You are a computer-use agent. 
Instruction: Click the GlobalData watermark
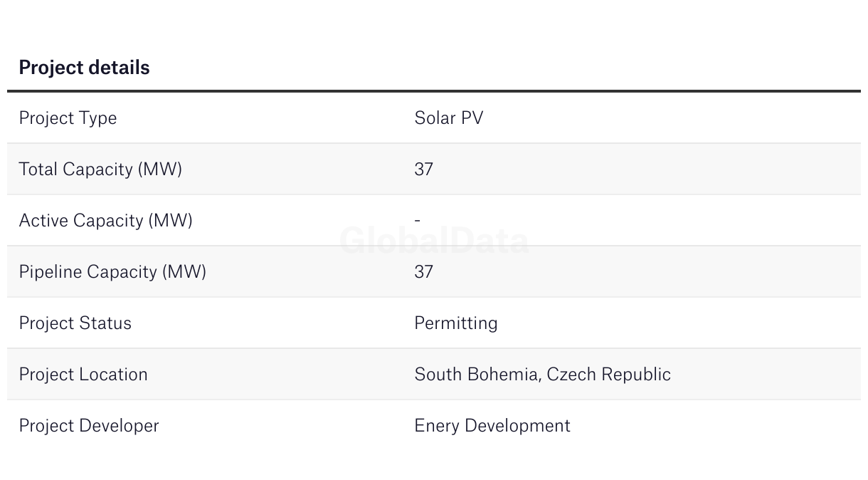(x=434, y=241)
